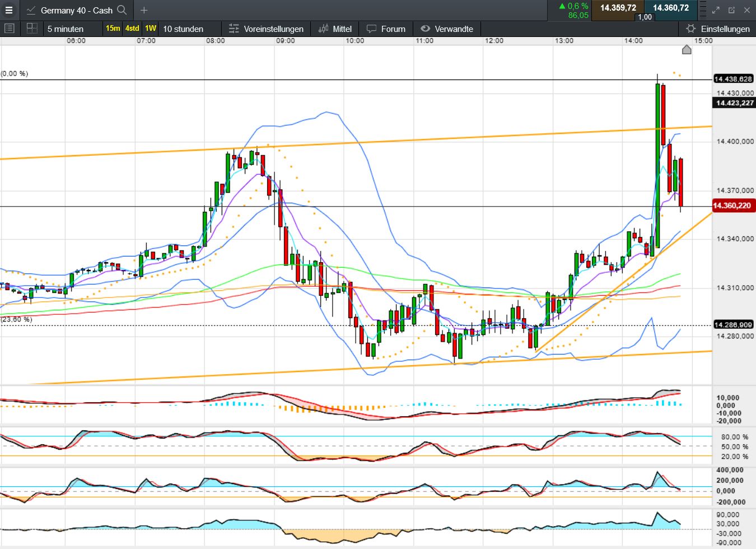Image resolution: width=756 pixels, height=549 pixels.
Task: Toggle the 4std quick timeframe
Action: (132, 29)
